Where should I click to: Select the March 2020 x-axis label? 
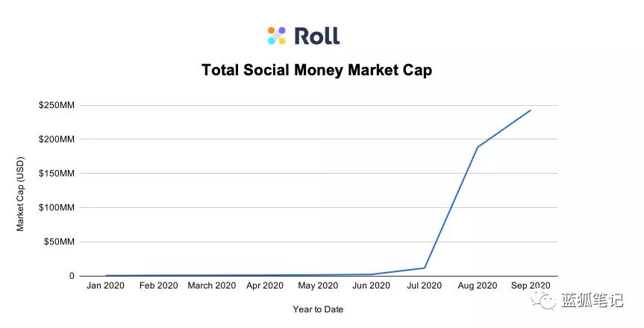coord(212,286)
